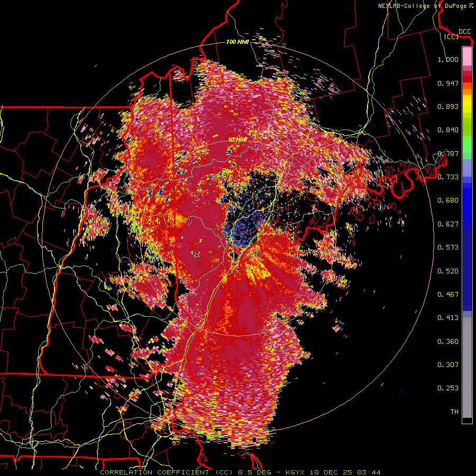Click the 0.680 value on the color scale

pos(448,200)
